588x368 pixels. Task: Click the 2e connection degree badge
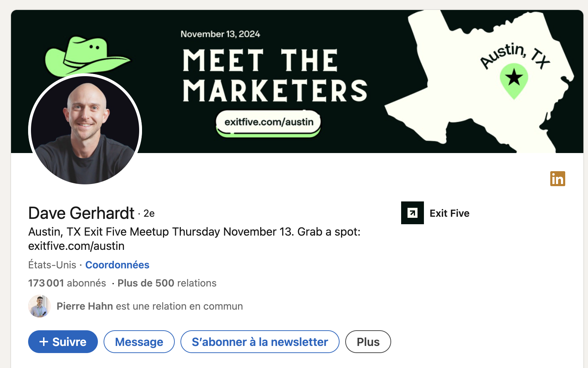(149, 214)
